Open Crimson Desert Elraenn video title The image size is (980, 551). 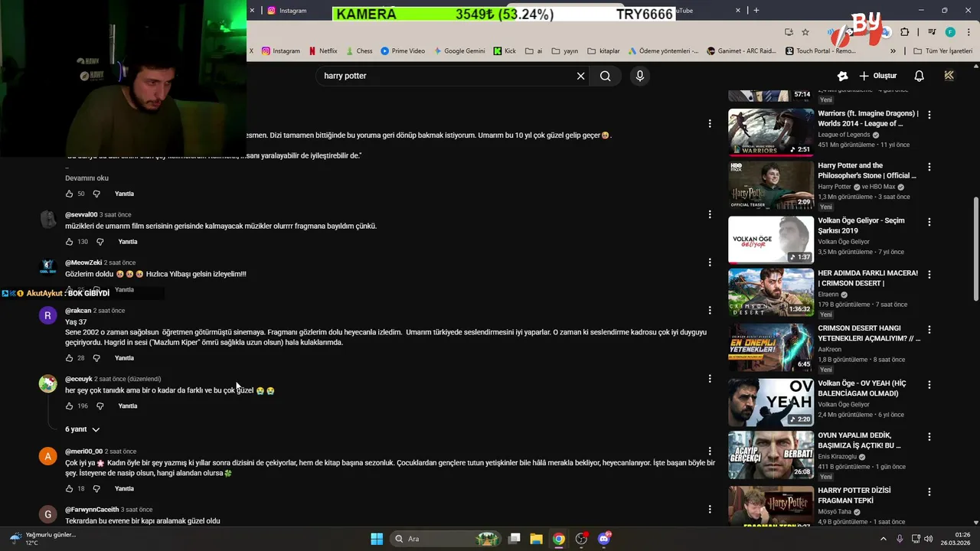pyautogui.click(x=867, y=278)
